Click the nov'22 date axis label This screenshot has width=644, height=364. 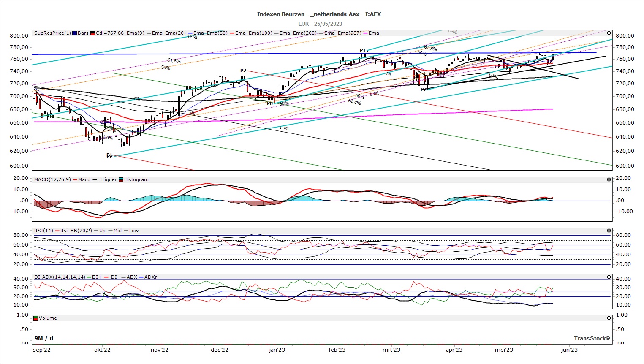[x=160, y=350]
